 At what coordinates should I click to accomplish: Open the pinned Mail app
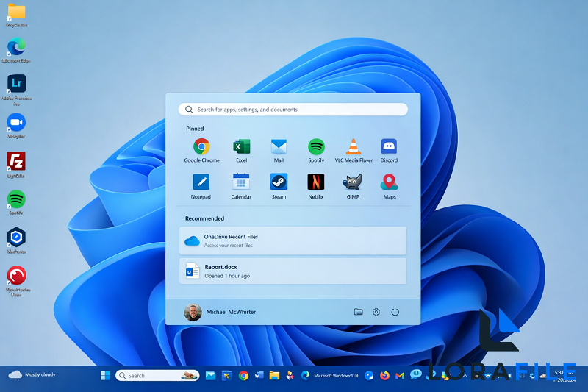[279, 151]
